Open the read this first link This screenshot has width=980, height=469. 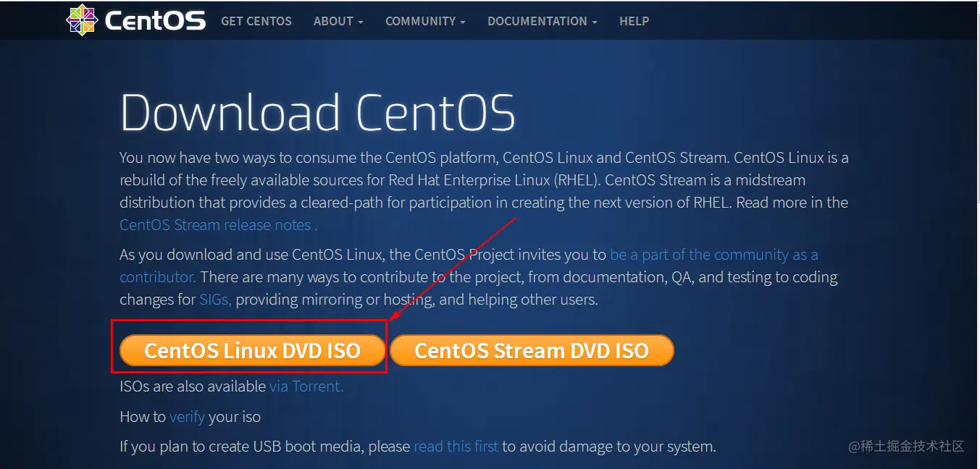456,447
